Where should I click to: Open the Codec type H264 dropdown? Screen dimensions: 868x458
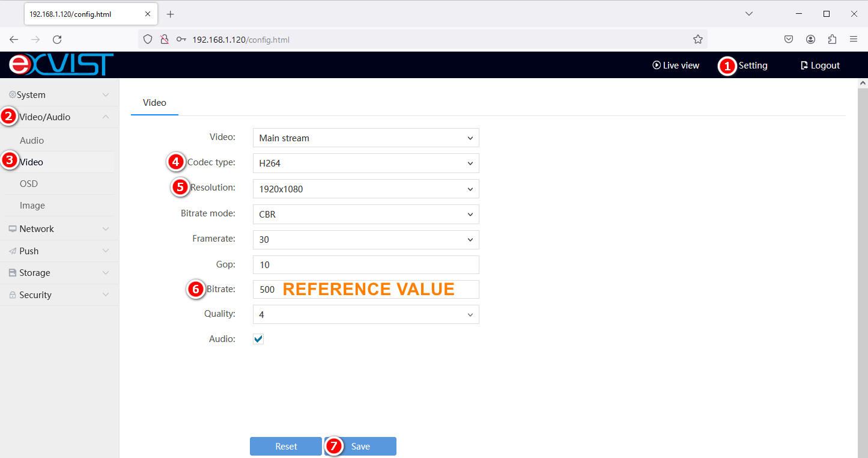(x=366, y=163)
